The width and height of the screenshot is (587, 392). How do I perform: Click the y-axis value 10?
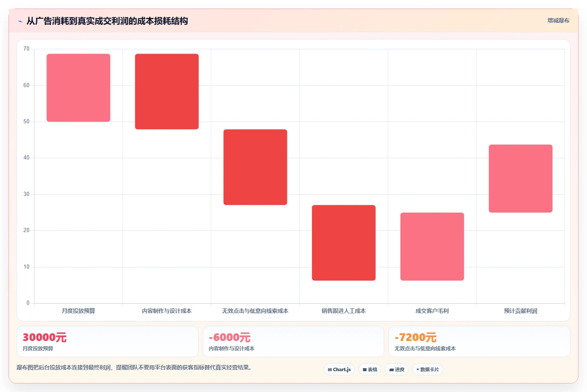(26, 267)
